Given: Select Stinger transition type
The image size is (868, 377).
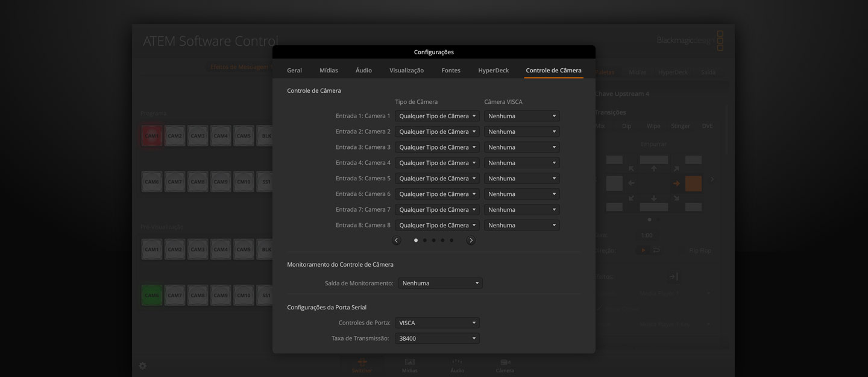Looking at the screenshot, I should coord(681,126).
